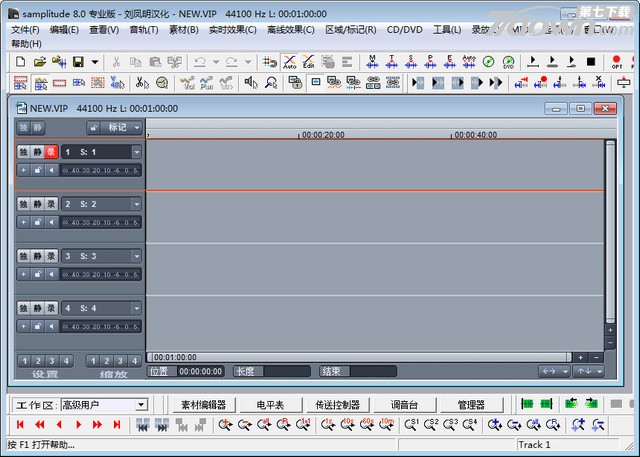
Task: Toggle global mute button in header
Action: pyautogui.click(x=38, y=128)
